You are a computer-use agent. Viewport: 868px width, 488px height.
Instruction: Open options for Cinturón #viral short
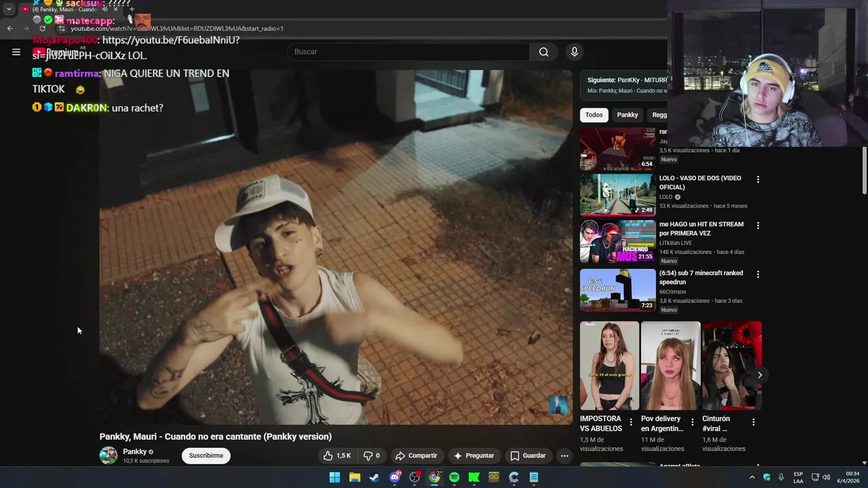point(753,422)
